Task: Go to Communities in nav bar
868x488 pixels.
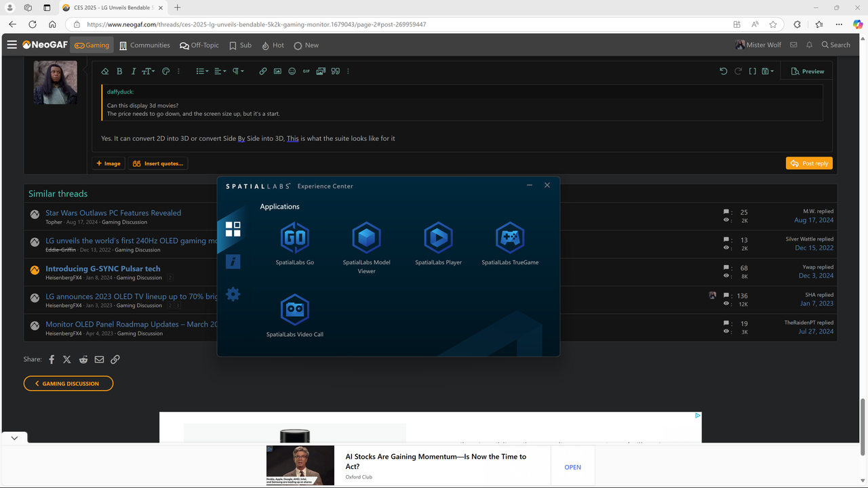Action: [x=144, y=45]
